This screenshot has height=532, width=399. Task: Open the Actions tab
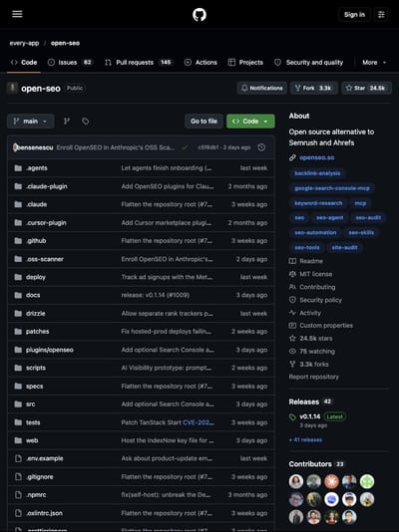click(x=200, y=63)
